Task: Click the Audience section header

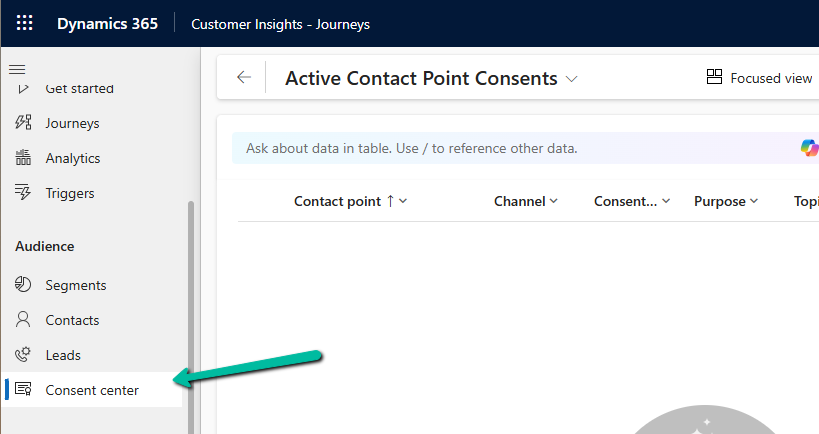Action: coord(44,246)
